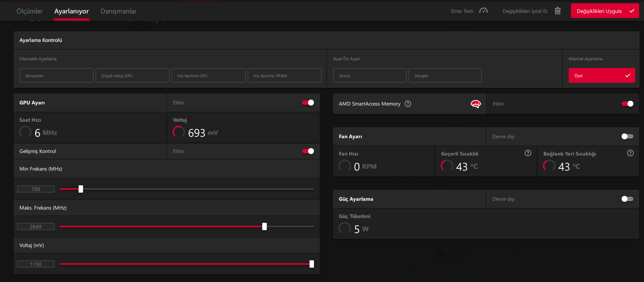Open the Danışmanlar tab
Viewport: 644px width, 282px height.
[x=119, y=11]
